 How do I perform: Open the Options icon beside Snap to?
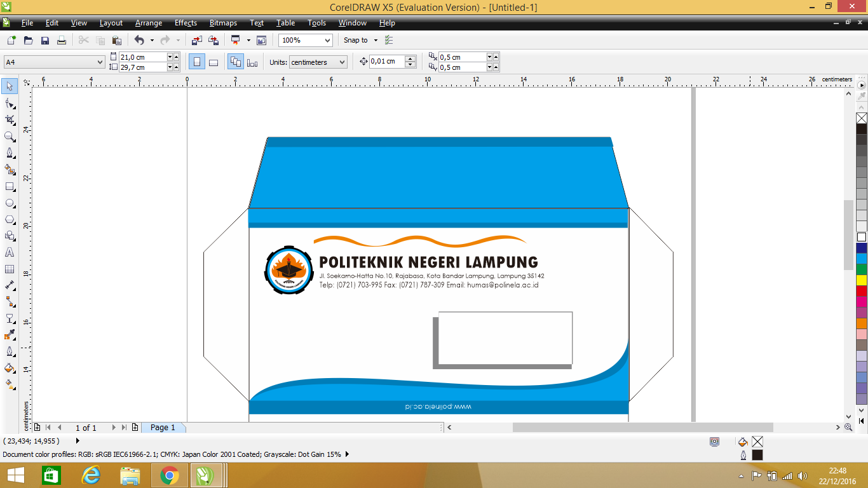pyautogui.click(x=390, y=40)
